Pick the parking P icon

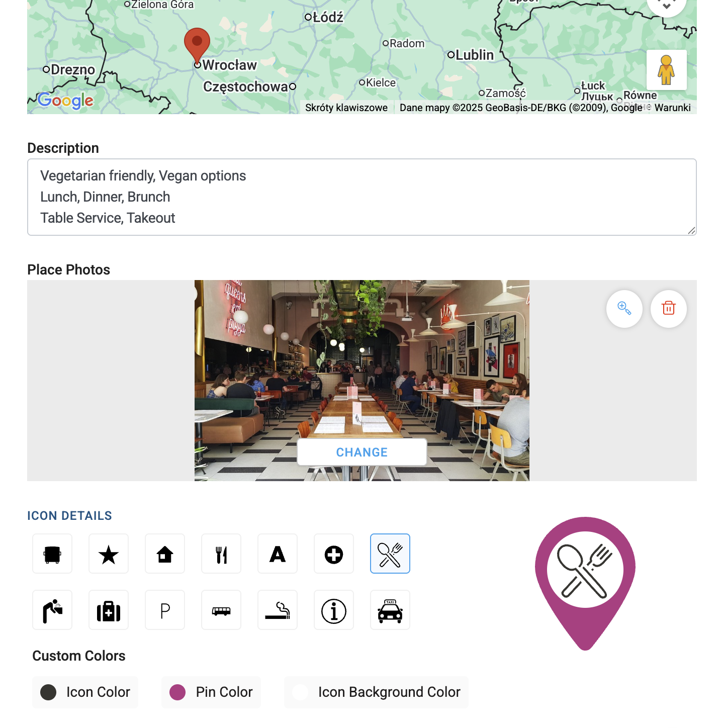(x=165, y=610)
